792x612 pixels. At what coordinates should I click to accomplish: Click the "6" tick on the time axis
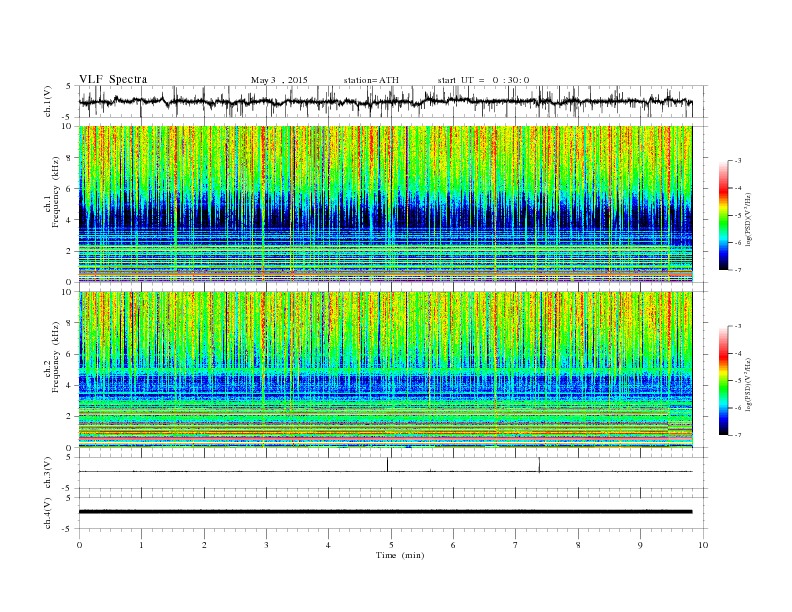pyautogui.click(x=453, y=545)
